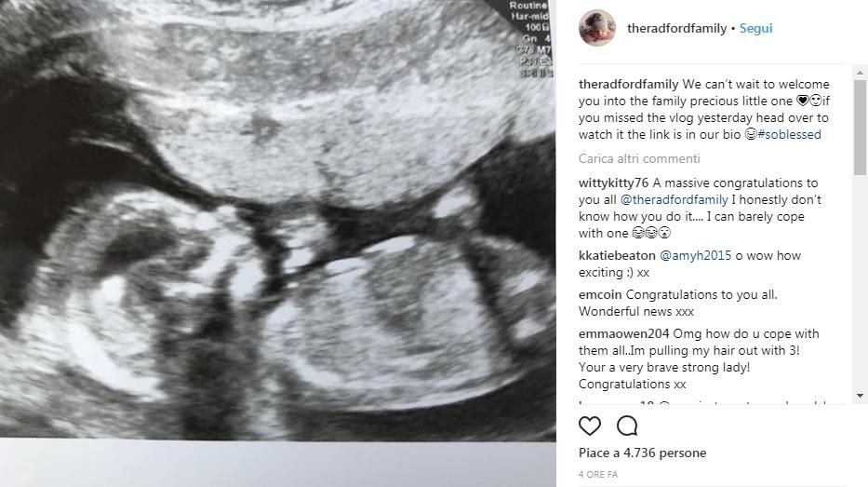Open the wittykitty76 commenter profile
Screen dimensions: 868x487
tap(613, 183)
